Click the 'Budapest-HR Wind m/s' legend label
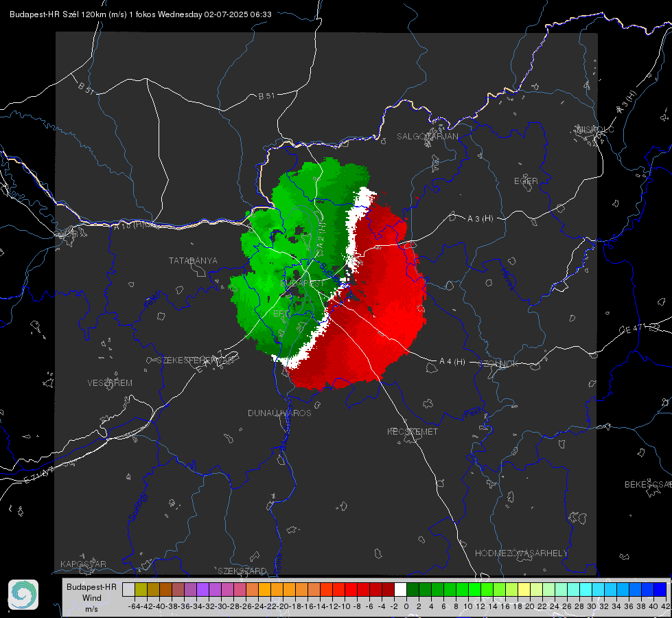 91,598
